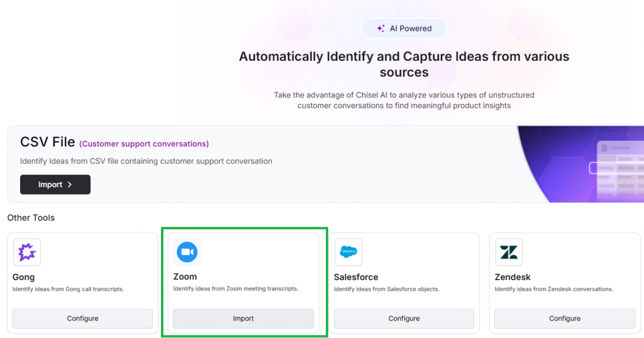Import transcripts from Zoom
The image size is (644, 338).
(243, 319)
